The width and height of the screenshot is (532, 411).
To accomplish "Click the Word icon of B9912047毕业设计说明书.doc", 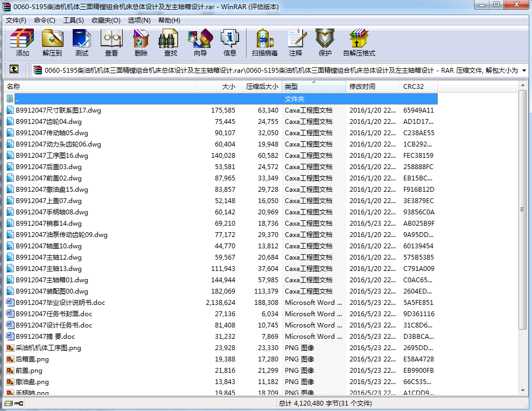I will (10, 302).
